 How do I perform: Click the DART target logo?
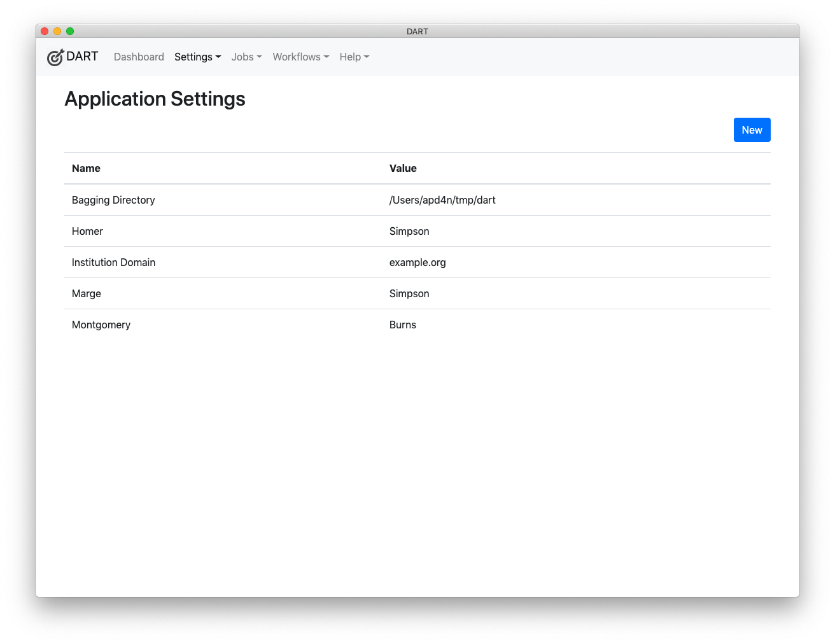55,57
